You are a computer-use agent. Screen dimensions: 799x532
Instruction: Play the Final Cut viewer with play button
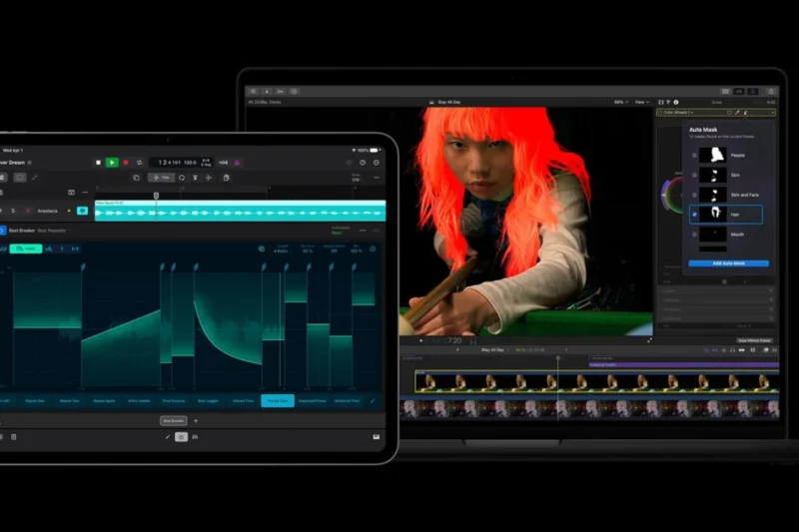[420, 340]
